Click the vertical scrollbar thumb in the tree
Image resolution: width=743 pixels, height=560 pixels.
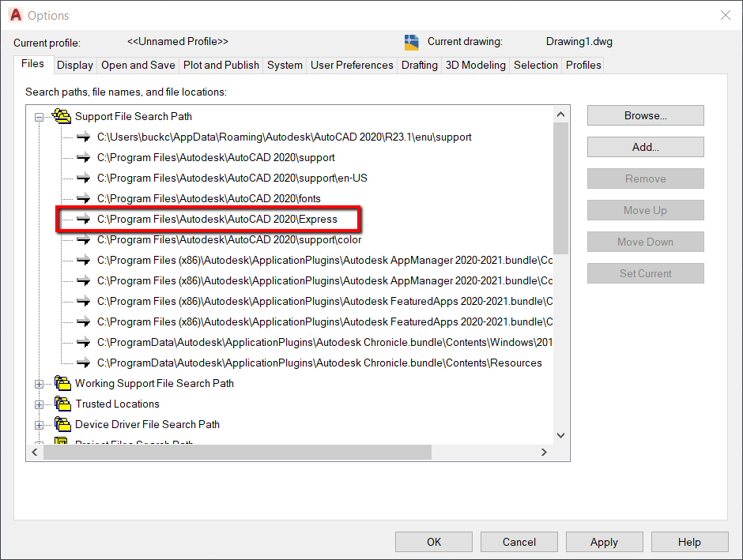point(561,189)
